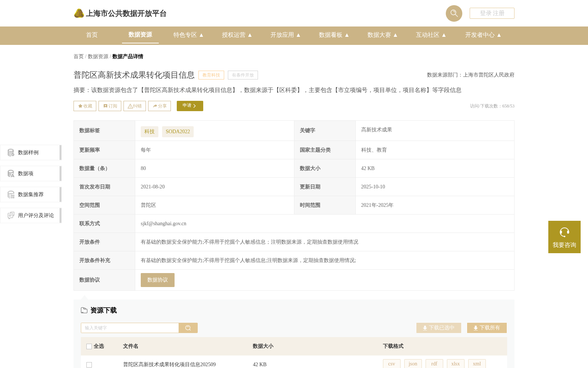Click the search icon button in 资源下载
Screen dimensions: 588x368
188,328
